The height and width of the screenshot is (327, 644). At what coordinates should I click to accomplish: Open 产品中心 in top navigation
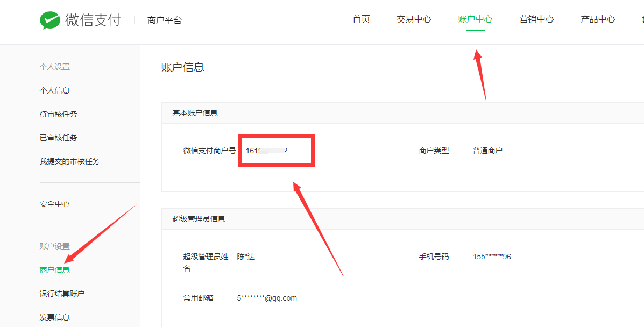click(x=598, y=19)
